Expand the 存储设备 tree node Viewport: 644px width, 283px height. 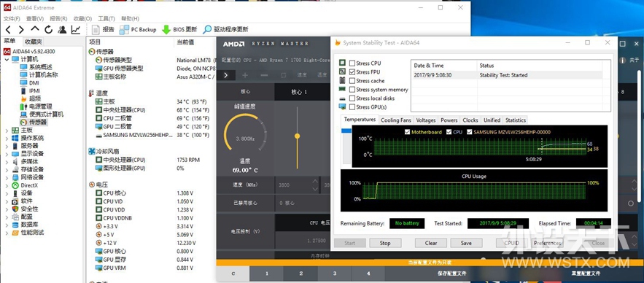pos(7,169)
